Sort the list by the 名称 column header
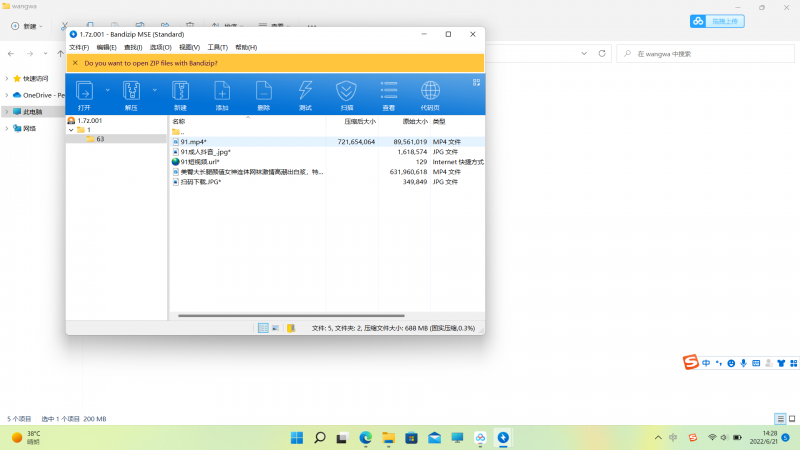 tap(179, 120)
